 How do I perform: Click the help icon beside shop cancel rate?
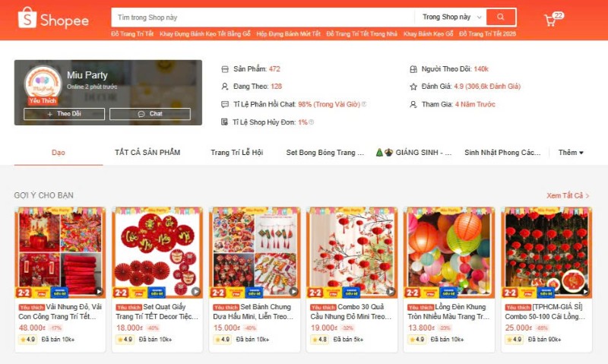(x=311, y=122)
